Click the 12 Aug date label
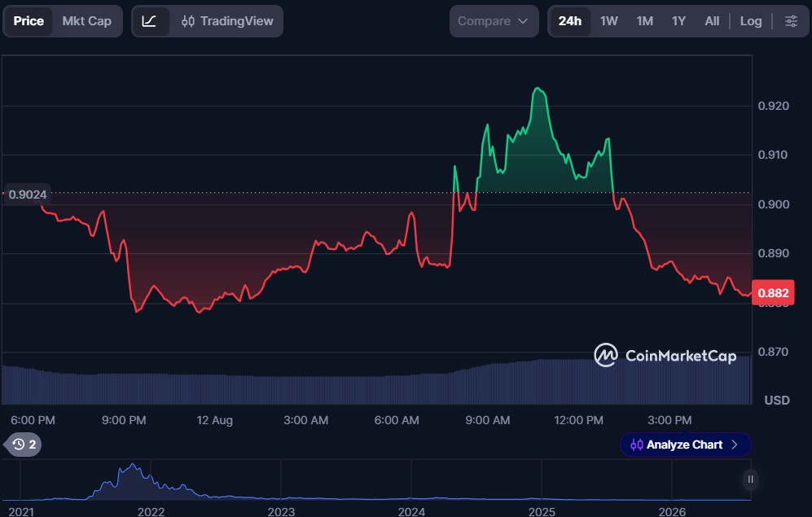 click(x=214, y=420)
